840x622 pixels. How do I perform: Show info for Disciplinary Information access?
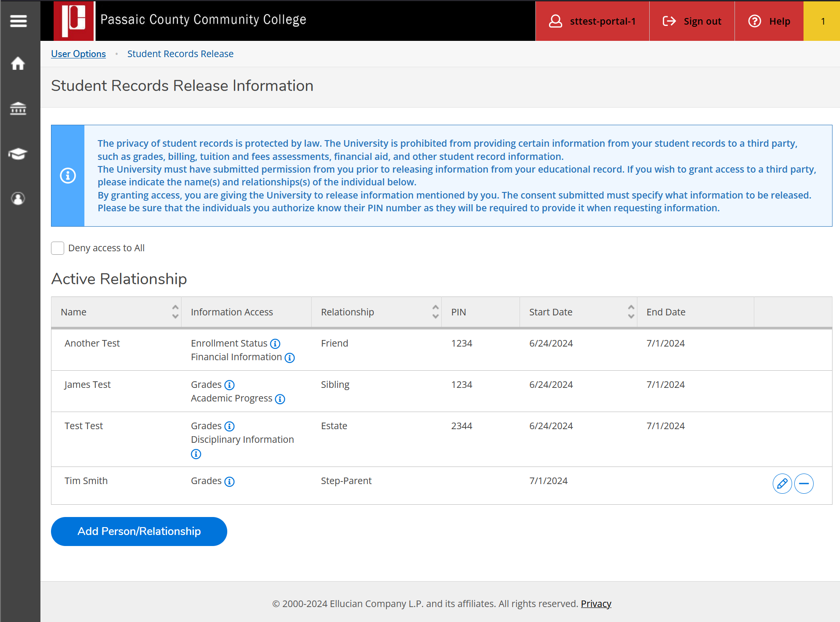(x=196, y=454)
